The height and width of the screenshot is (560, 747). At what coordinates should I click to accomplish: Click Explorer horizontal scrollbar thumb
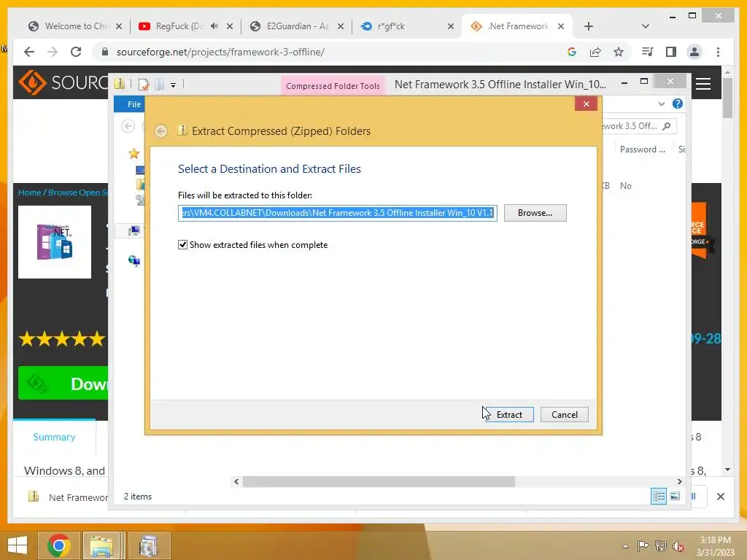(379, 481)
